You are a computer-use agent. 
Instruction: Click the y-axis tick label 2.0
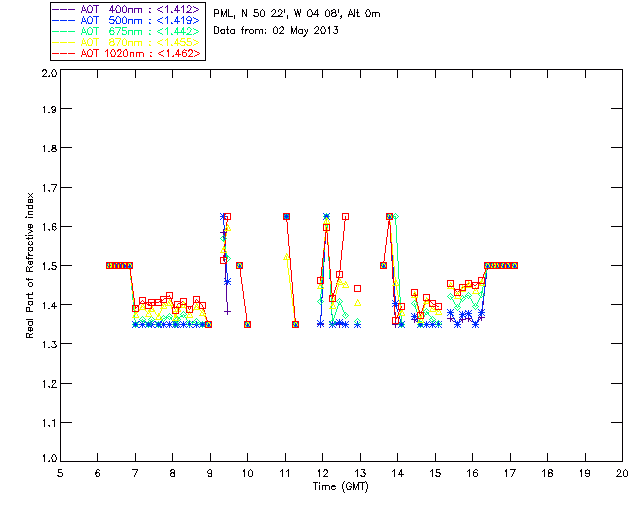click(x=49, y=73)
